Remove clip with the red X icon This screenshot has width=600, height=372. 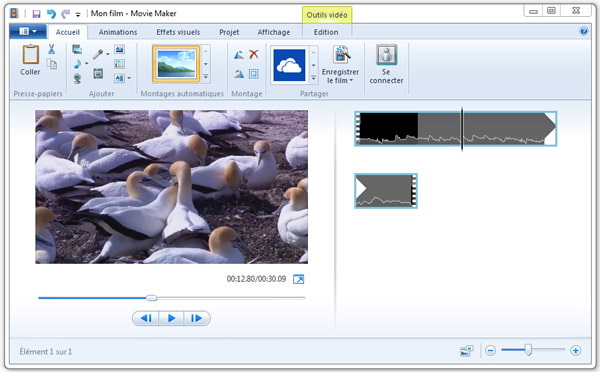pos(254,54)
